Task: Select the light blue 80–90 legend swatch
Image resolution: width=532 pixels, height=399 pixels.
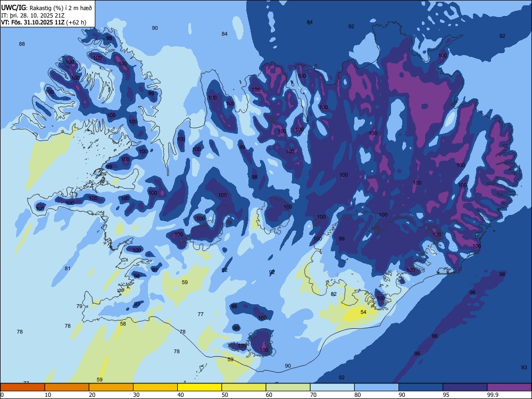Action: pyautogui.click(x=377, y=387)
